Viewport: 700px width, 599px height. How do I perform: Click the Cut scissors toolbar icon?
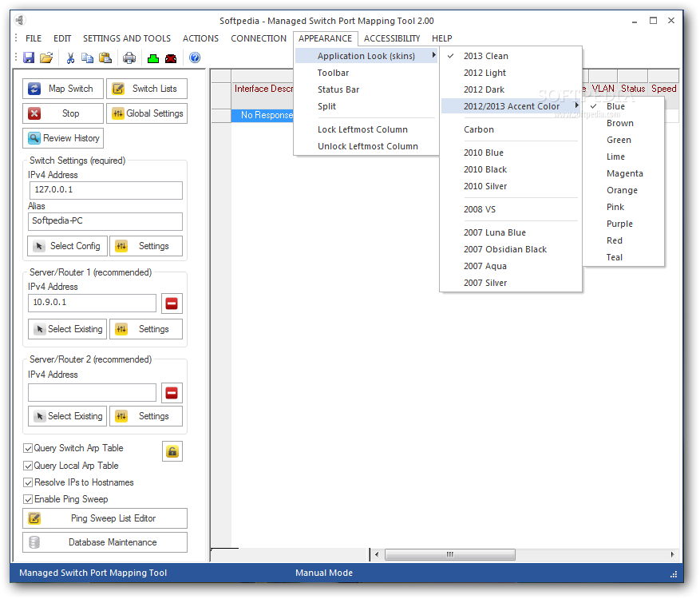point(70,58)
